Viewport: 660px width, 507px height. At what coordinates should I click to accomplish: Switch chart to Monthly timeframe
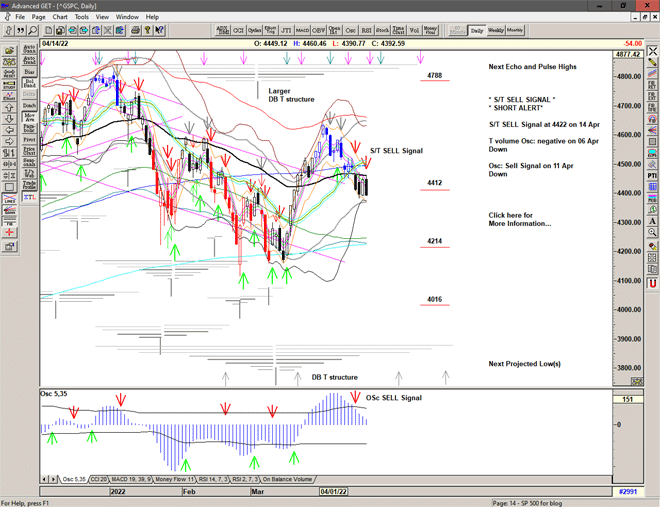click(x=515, y=31)
